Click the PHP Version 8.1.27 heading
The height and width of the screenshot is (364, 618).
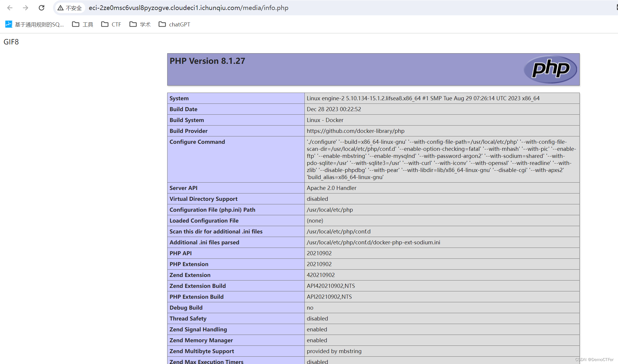coord(207,61)
